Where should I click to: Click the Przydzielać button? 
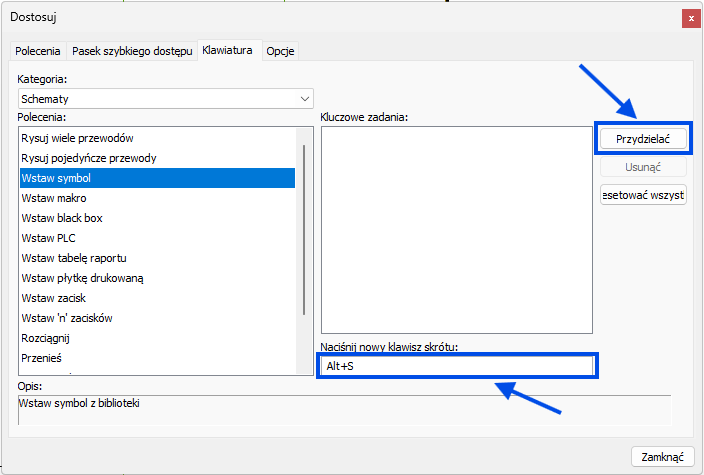(642, 138)
